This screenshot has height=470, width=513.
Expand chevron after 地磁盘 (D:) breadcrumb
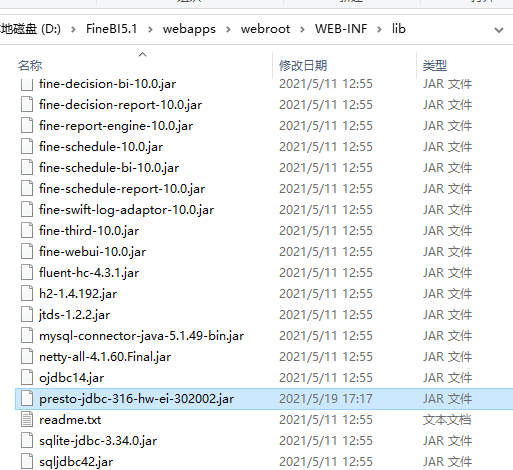pyautogui.click(x=73, y=29)
